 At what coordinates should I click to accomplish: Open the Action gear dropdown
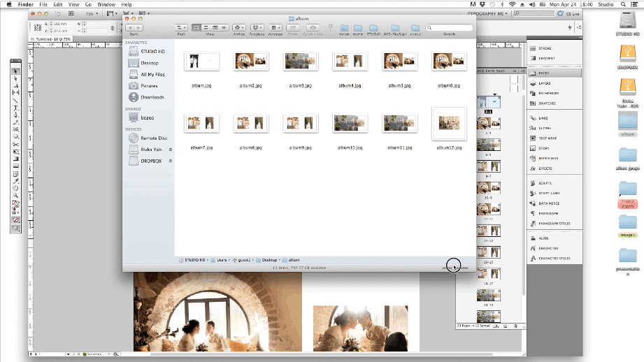click(x=240, y=27)
